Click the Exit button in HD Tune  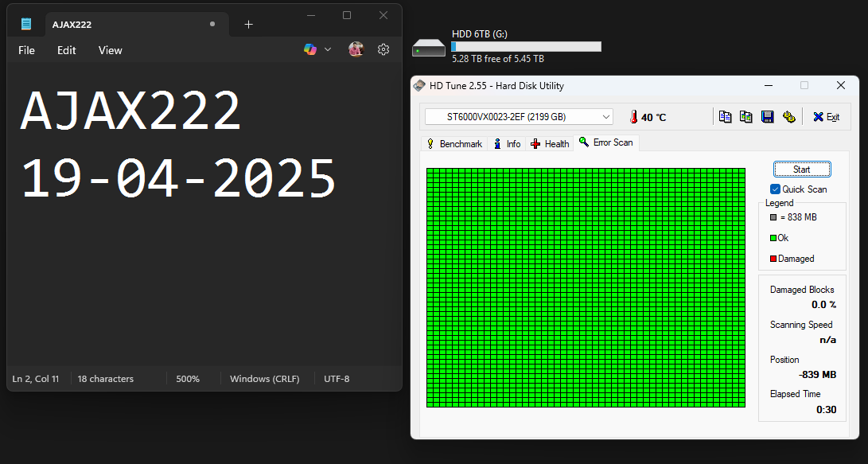tap(826, 117)
